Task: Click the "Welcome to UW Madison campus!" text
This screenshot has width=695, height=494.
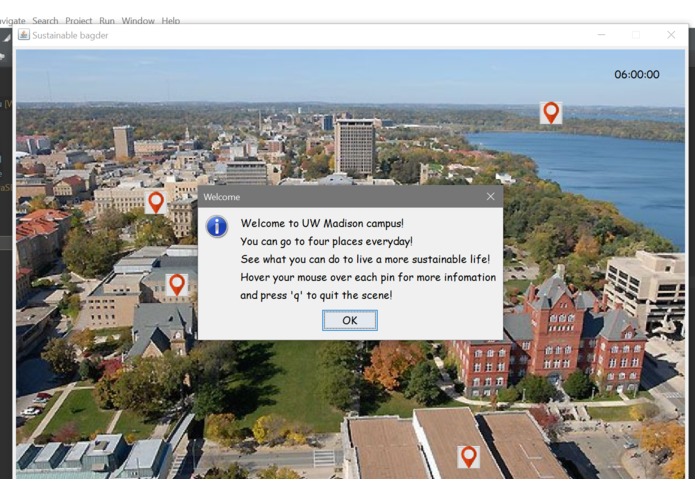Action: (x=322, y=223)
